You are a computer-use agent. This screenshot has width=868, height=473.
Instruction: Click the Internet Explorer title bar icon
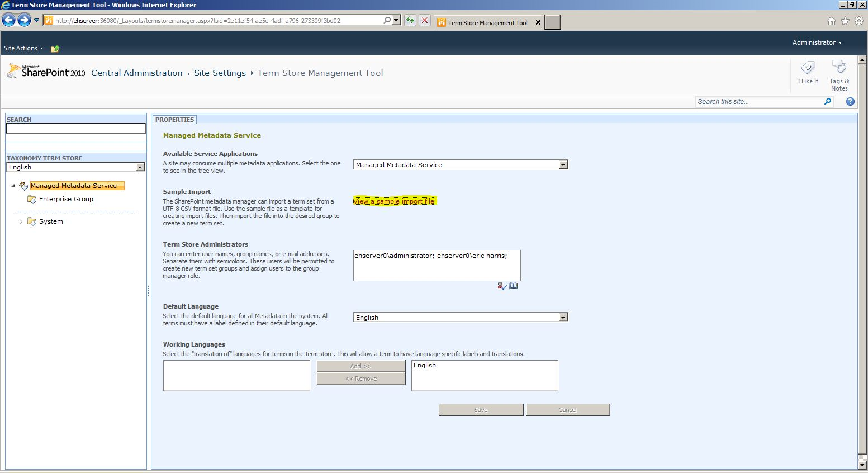pyautogui.click(x=6, y=5)
